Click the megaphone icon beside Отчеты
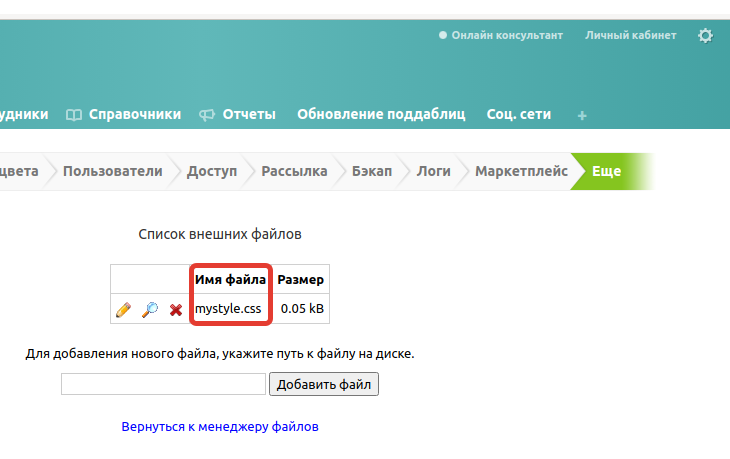The height and width of the screenshot is (459, 730). coord(207,114)
